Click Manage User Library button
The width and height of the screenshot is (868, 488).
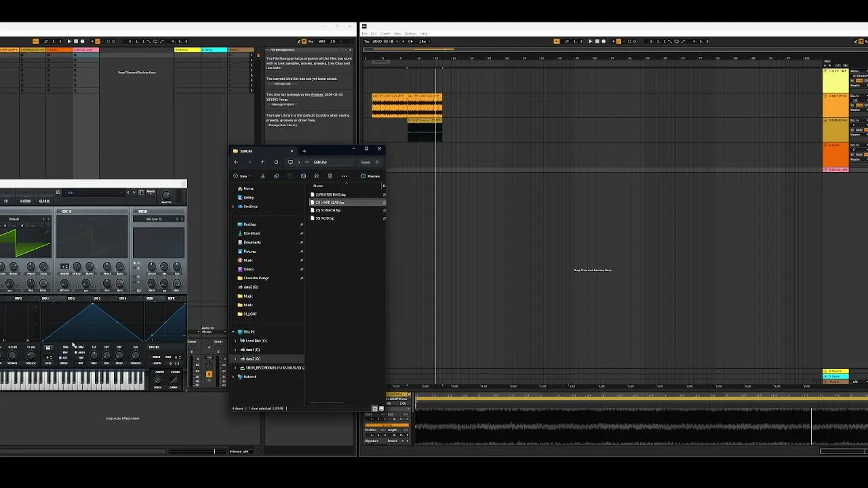(283, 125)
